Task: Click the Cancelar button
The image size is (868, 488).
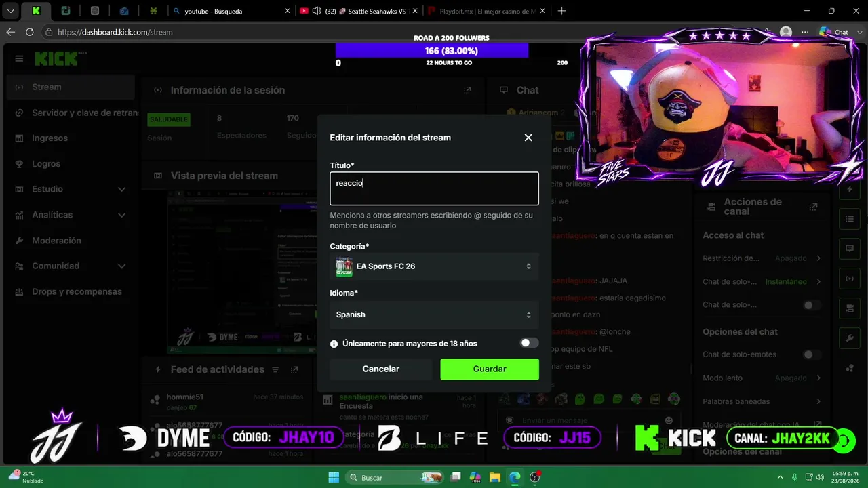Action: 381,369
